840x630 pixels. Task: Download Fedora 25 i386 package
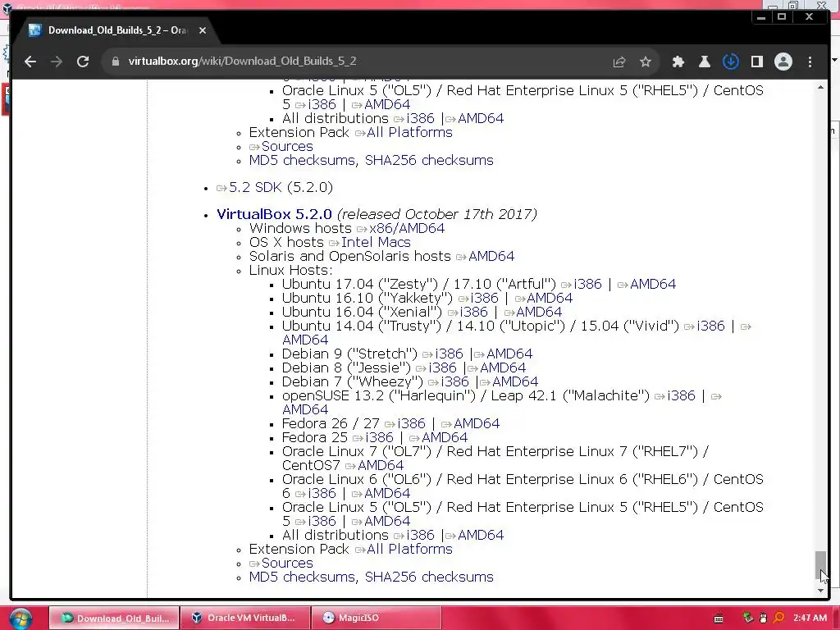(x=379, y=437)
